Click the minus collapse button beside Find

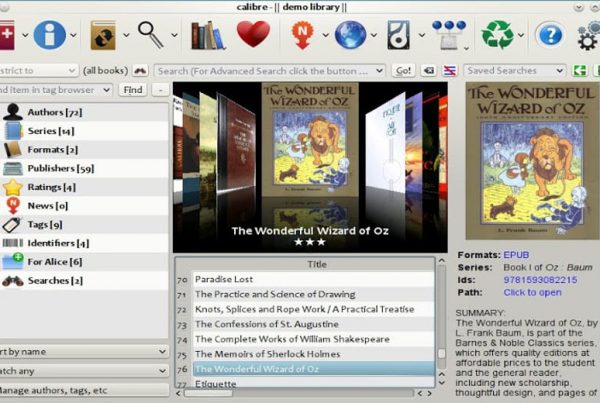160,90
